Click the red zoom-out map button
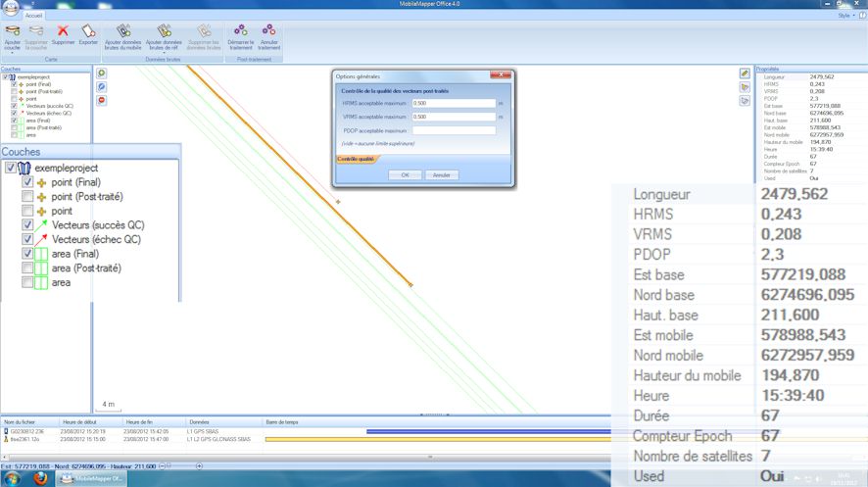 [x=101, y=100]
